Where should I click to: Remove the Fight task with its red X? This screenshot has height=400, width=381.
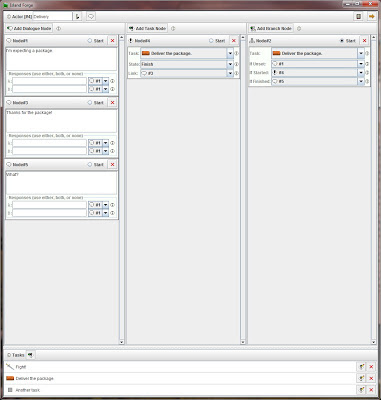[x=371, y=367]
